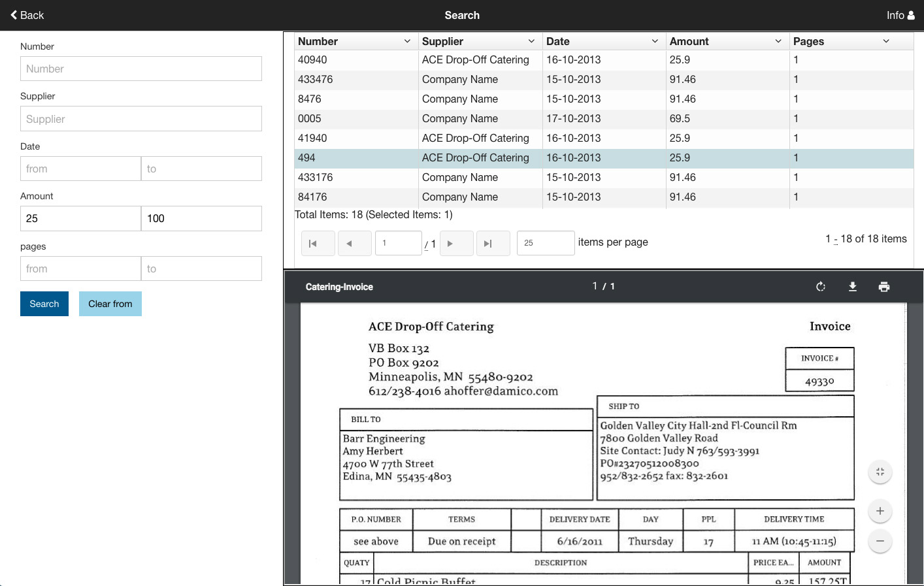Focus the Supplier search field
The height and width of the screenshot is (586, 924).
(x=141, y=119)
